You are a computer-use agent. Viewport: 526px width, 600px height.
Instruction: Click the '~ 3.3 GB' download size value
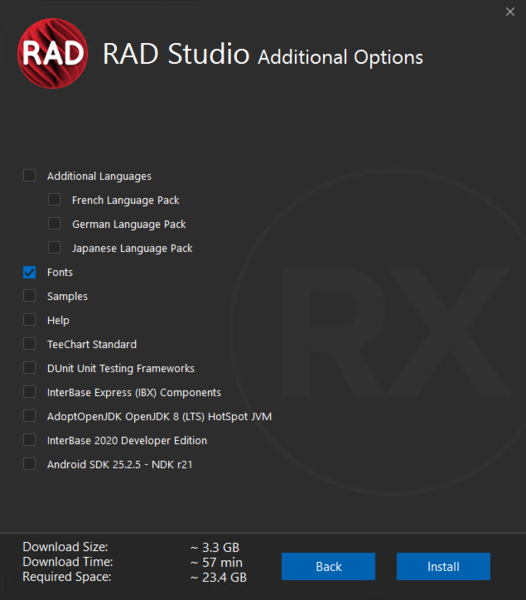click(215, 548)
